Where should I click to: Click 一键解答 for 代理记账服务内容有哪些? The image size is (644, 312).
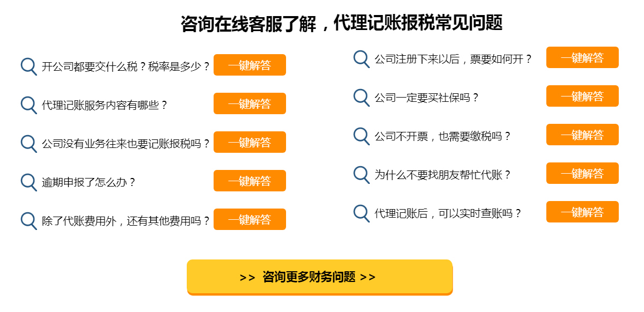(x=250, y=103)
